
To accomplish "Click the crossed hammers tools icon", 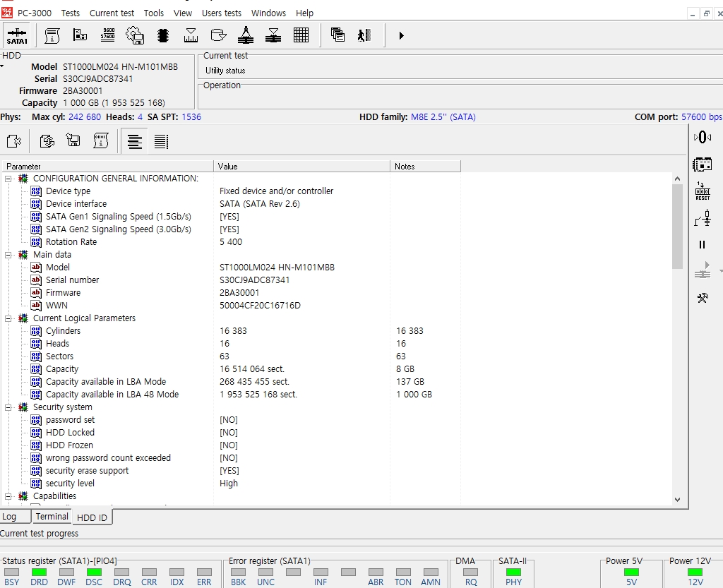I will pos(703,298).
